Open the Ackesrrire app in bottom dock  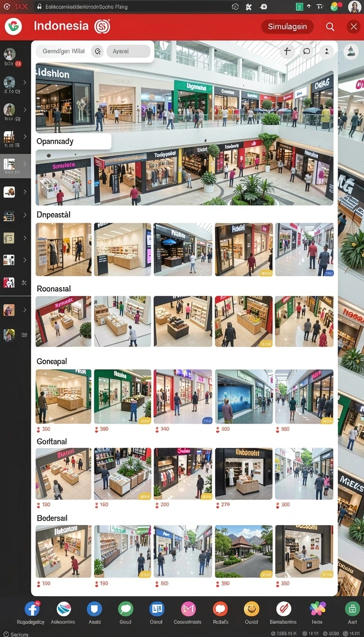pyautogui.click(x=64, y=609)
